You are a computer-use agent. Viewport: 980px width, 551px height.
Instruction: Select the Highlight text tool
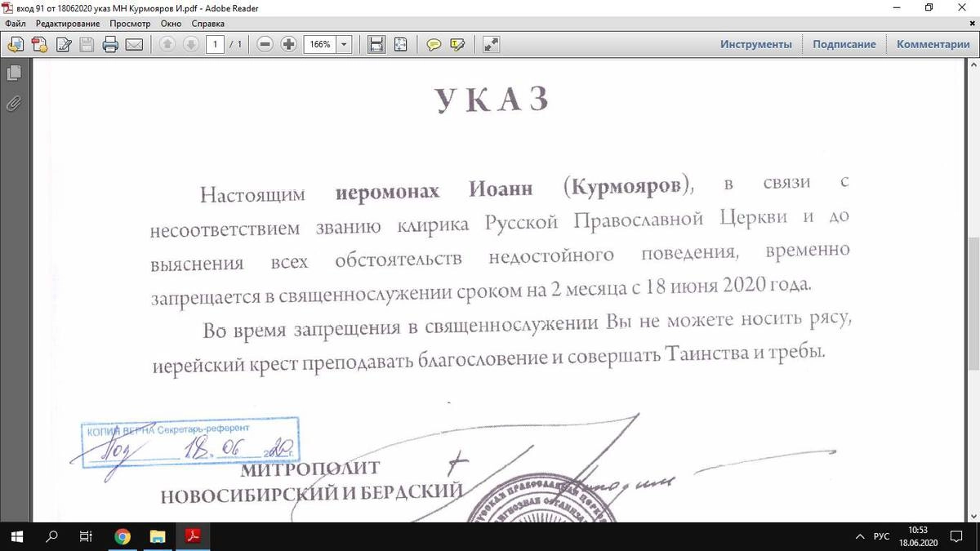(x=457, y=45)
